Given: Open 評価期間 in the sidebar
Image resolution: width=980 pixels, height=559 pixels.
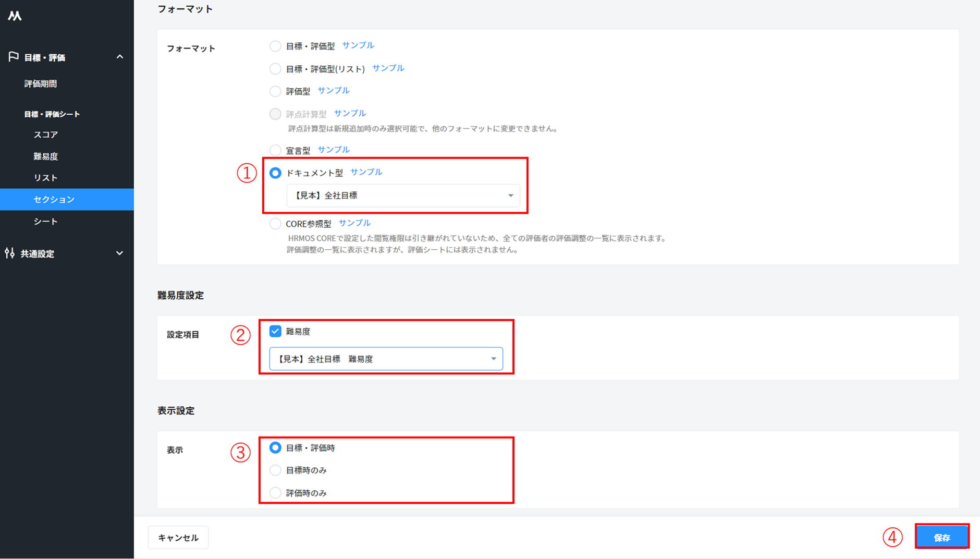Looking at the screenshot, I should (x=41, y=83).
